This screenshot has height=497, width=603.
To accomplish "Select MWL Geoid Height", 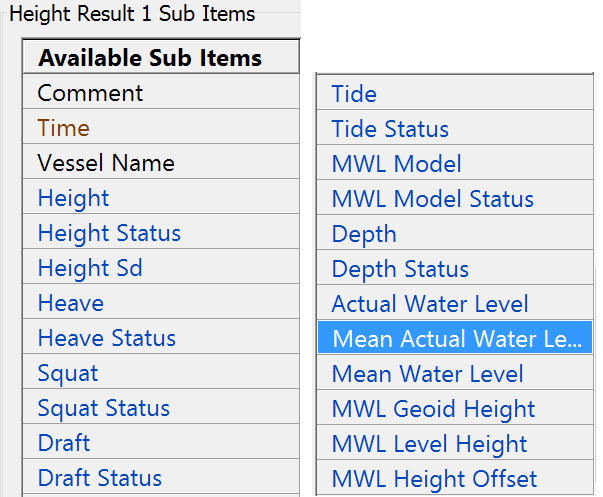I will (x=433, y=409).
